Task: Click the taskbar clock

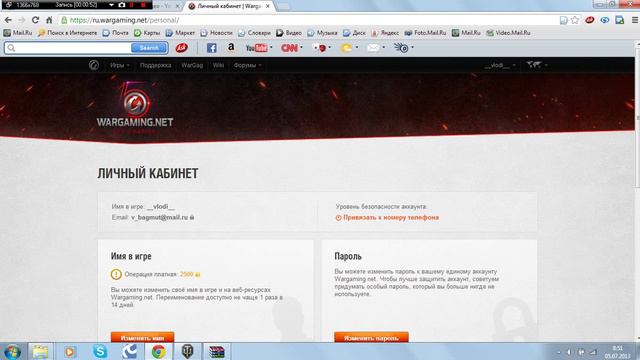Action: pyautogui.click(x=617, y=352)
